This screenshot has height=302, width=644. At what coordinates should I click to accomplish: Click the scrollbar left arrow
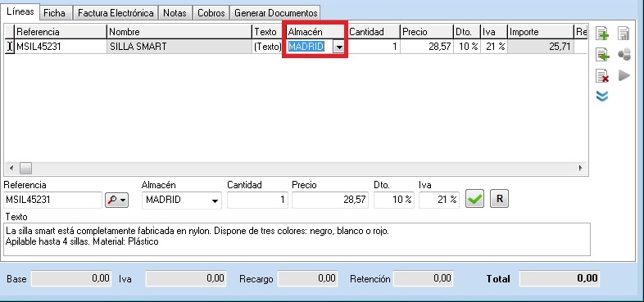11,168
